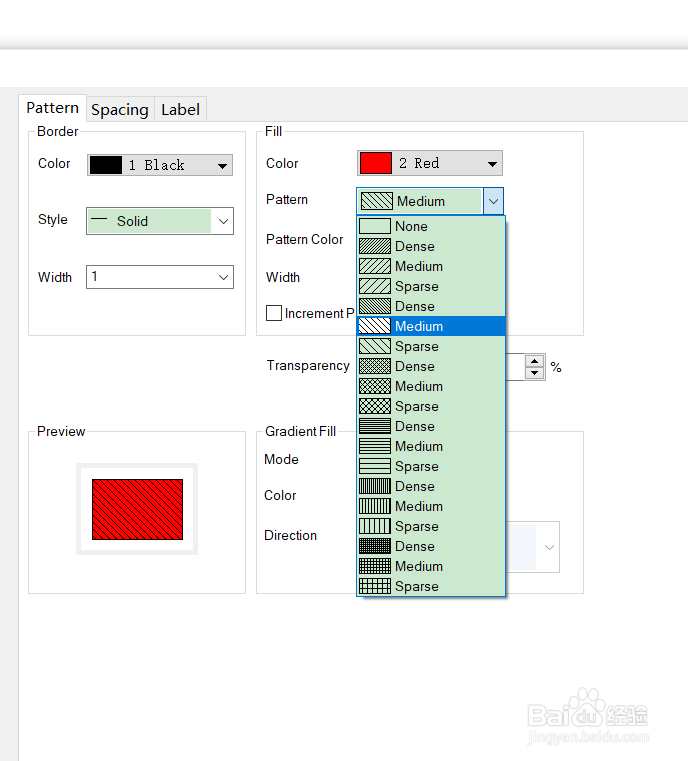Click the red fill color swatch

(x=376, y=163)
